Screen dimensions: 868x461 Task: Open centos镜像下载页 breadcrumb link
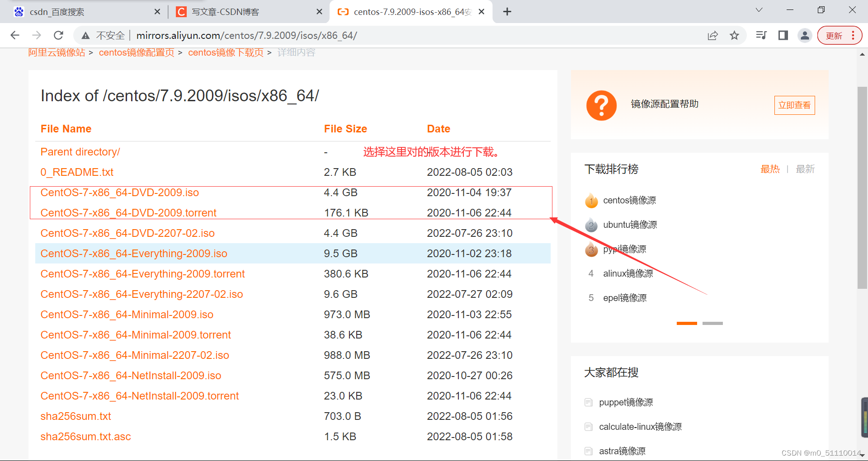point(226,52)
